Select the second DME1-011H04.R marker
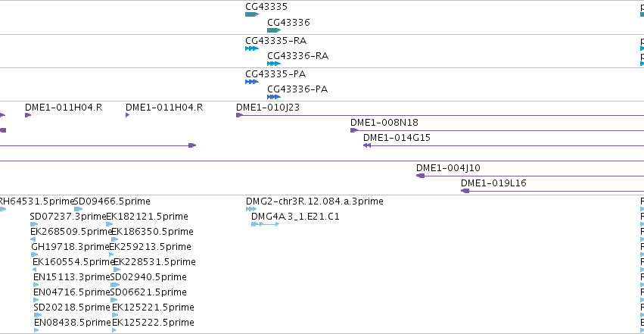Screen dimensions: 644x334 pos(128,115)
